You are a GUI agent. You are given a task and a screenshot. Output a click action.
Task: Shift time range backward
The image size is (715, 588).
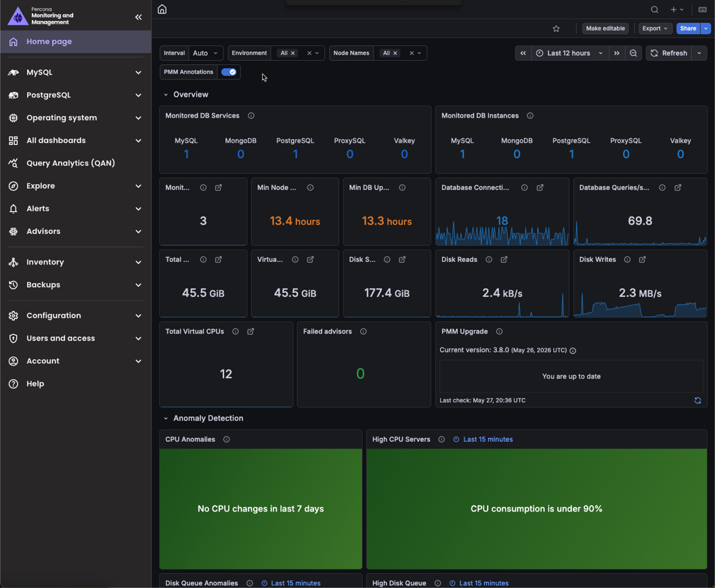tap(523, 53)
